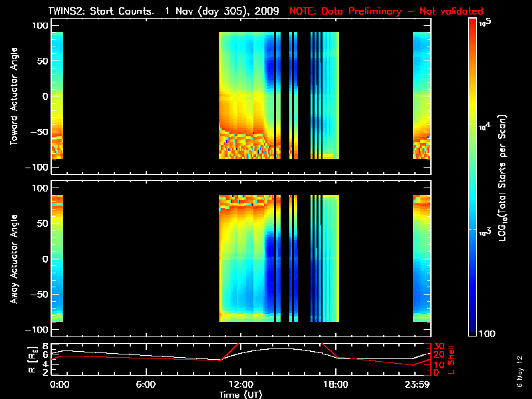Screen dimensions: 532x399
Task: Click the 0:00 time tick label
Action: coord(59,384)
